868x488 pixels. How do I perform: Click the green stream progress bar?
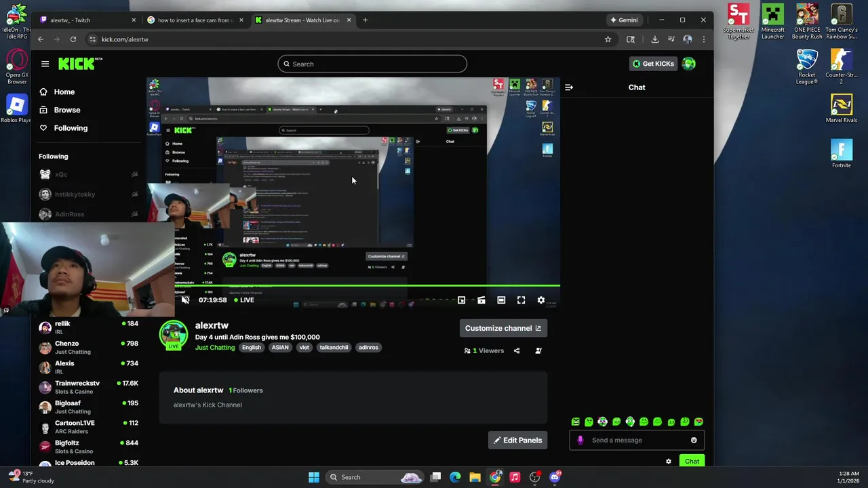coord(367,286)
